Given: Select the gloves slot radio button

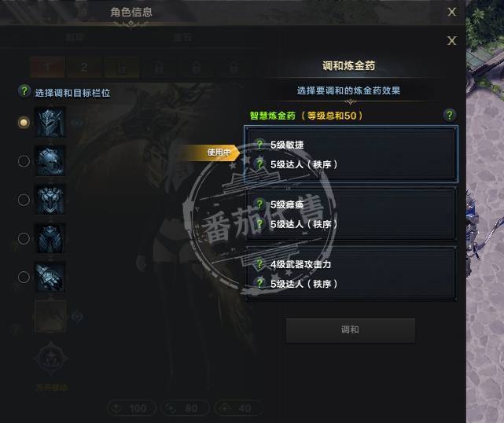Looking at the screenshot, I should (24, 277).
